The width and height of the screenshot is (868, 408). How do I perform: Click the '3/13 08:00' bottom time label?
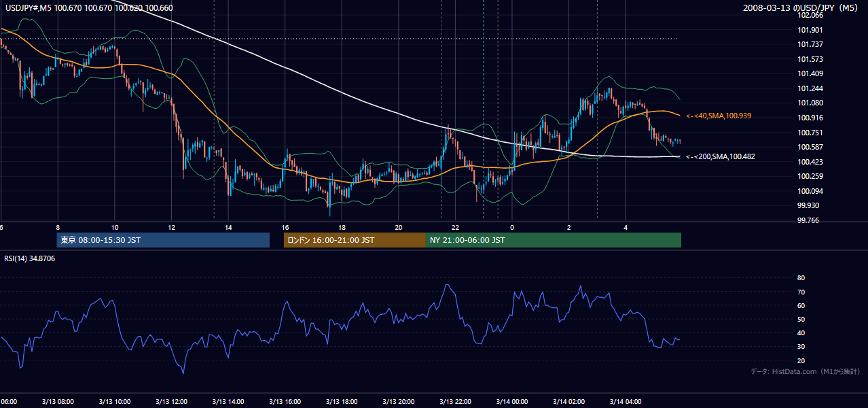[x=58, y=402]
